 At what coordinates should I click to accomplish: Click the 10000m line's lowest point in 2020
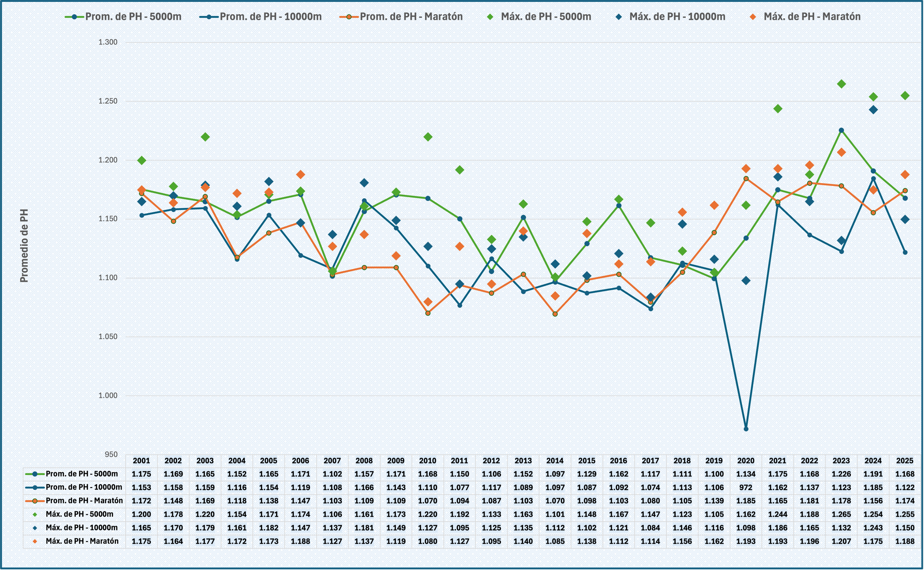[746, 429]
